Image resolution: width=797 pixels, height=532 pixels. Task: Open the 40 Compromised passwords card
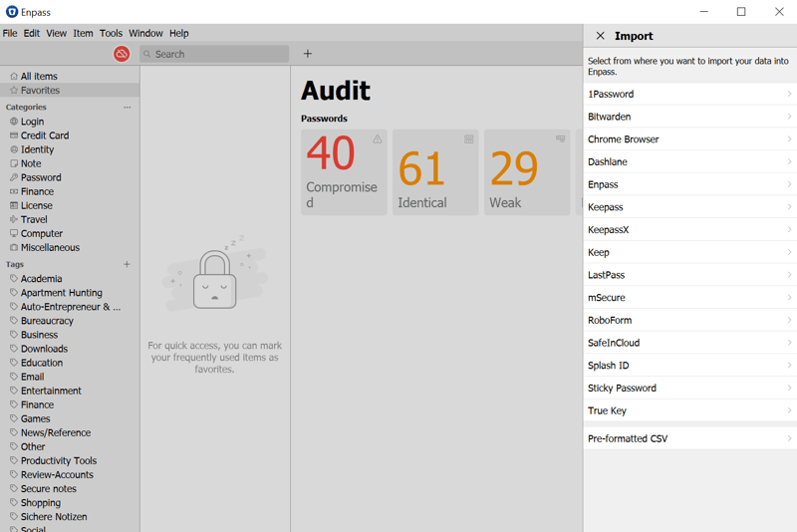pos(344,172)
